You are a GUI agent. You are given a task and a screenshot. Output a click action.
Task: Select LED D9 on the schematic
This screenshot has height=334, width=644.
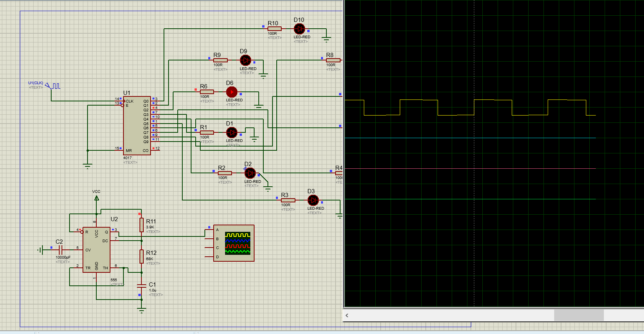click(x=245, y=60)
